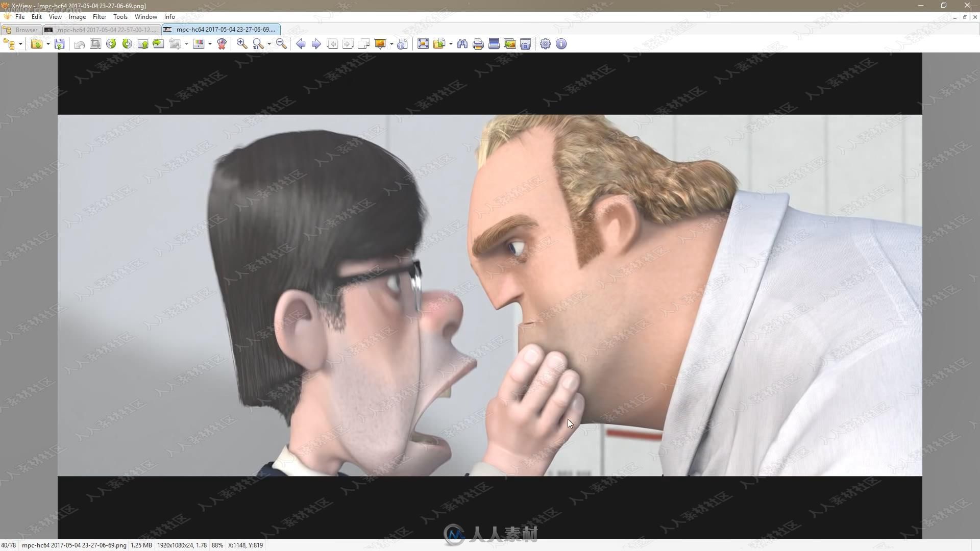The image size is (980, 551).
Task: Click the multi-image green arrow icon
Action: tap(510, 44)
